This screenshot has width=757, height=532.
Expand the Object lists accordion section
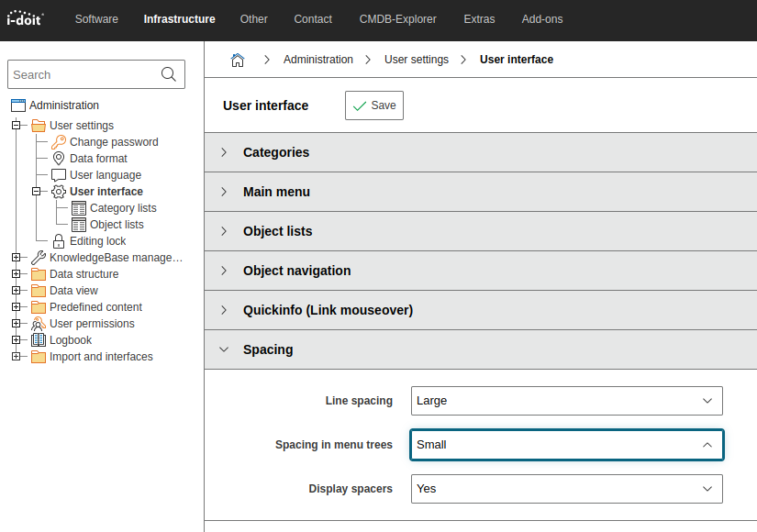pyautogui.click(x=481, y=231)
